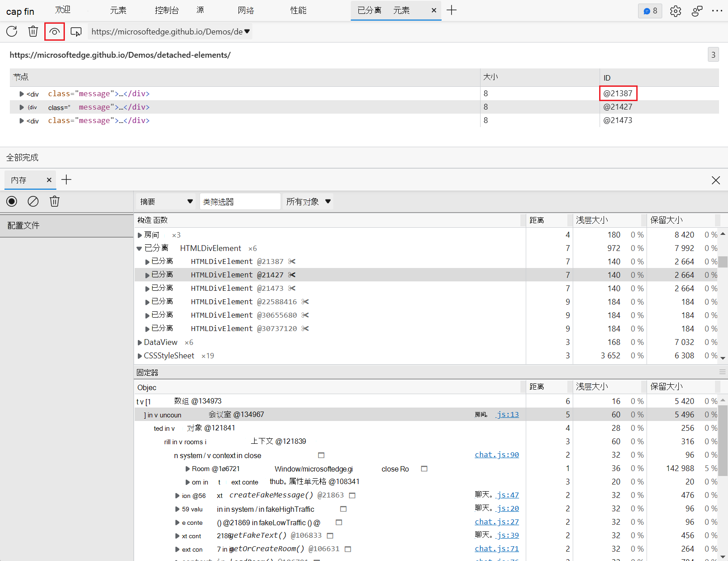Open the URL target dropdown in top toolbar
The width and height of the screenshot is (728, 561).
tap(170, 31)
